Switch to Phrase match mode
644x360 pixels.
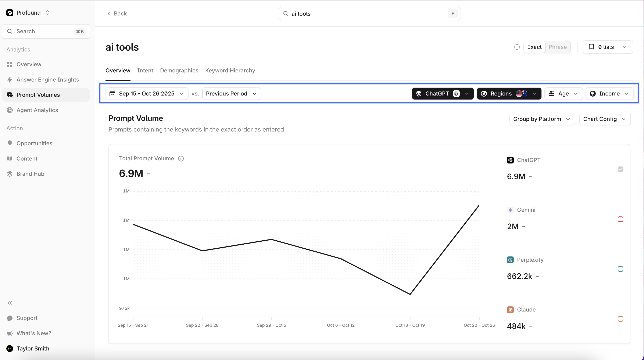[558, 47]
